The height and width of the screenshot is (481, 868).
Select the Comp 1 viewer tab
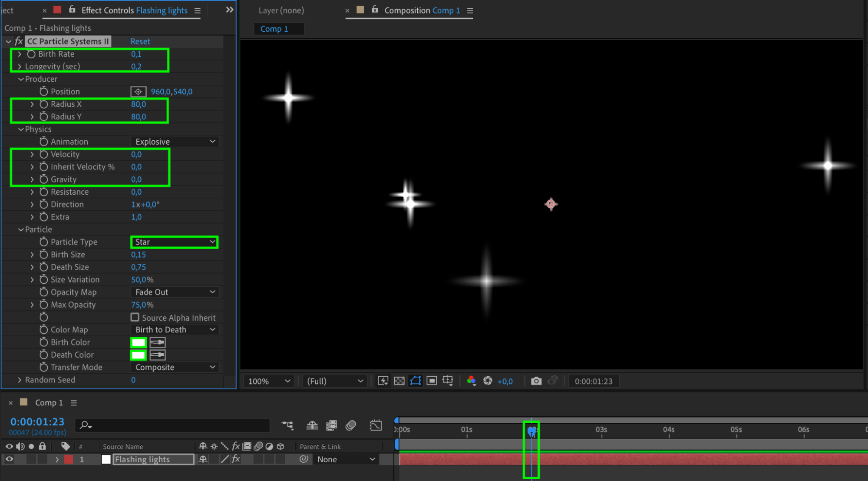pos(274,29)
